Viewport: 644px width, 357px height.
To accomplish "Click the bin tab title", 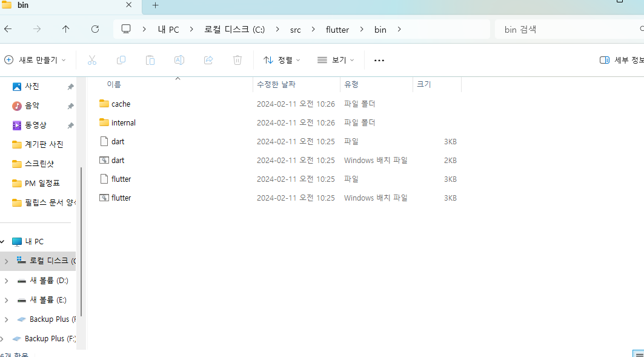I will [23, 5].
